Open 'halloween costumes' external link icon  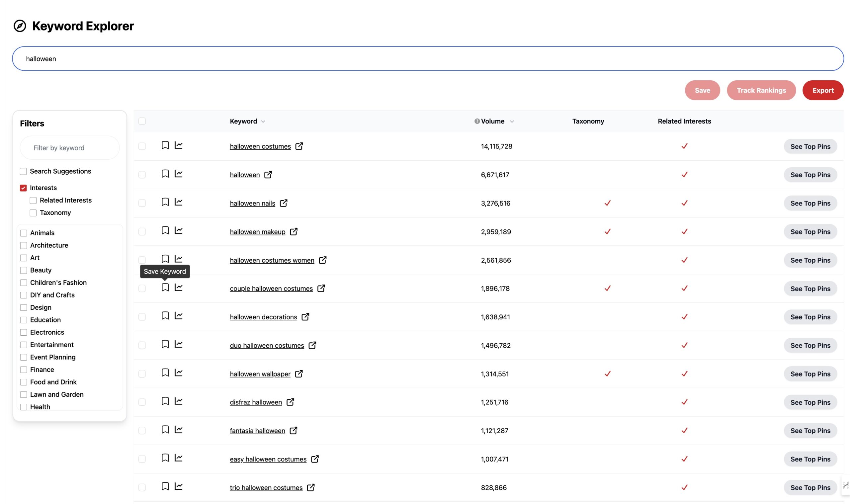[x=299, y=146]
